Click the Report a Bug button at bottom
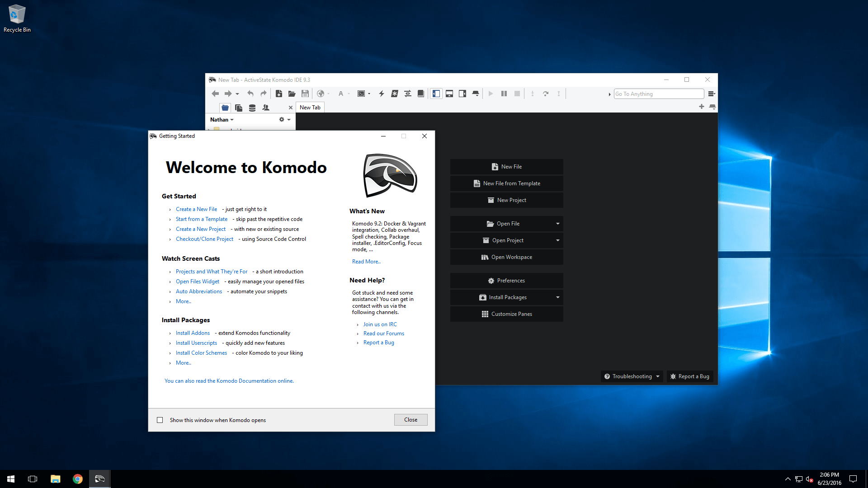 (690, 376)
